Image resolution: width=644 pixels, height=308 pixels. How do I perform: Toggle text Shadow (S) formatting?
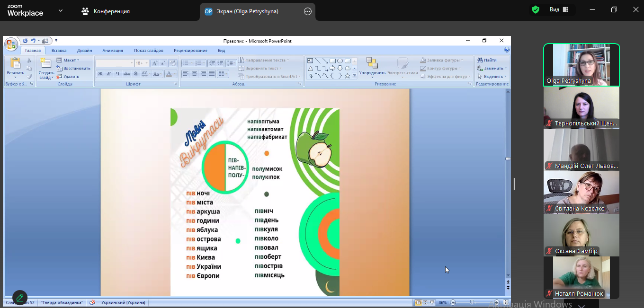click(x=135, y=74)
